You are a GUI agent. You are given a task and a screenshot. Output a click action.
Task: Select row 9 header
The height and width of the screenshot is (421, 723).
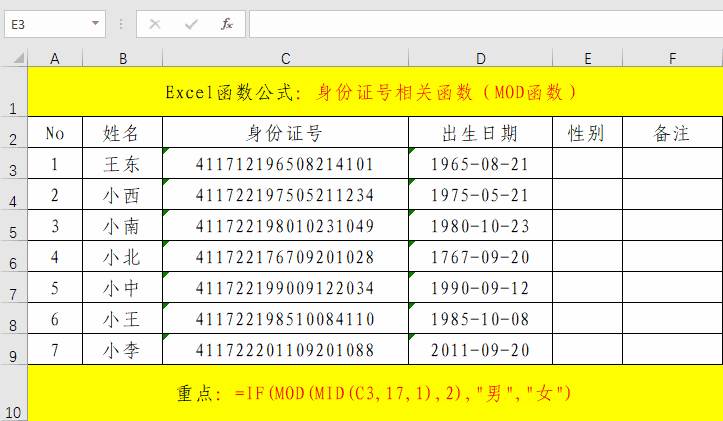pos(13,350)
